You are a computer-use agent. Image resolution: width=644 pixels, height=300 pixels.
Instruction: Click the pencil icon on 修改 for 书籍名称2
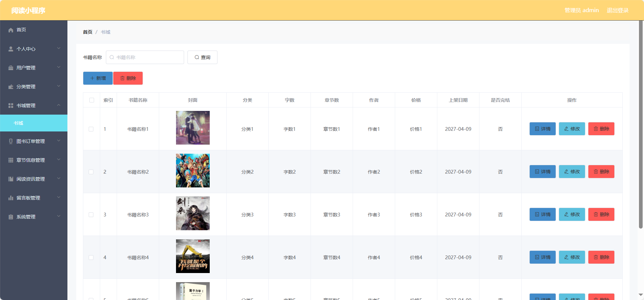566,172
